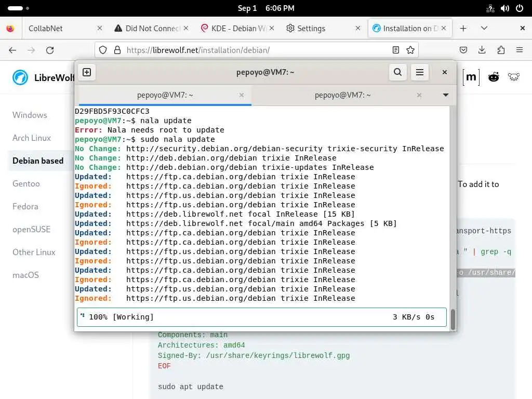Bookmark this page with the star icon
Screen dimensions: 532x399
(x=410, y=50)
